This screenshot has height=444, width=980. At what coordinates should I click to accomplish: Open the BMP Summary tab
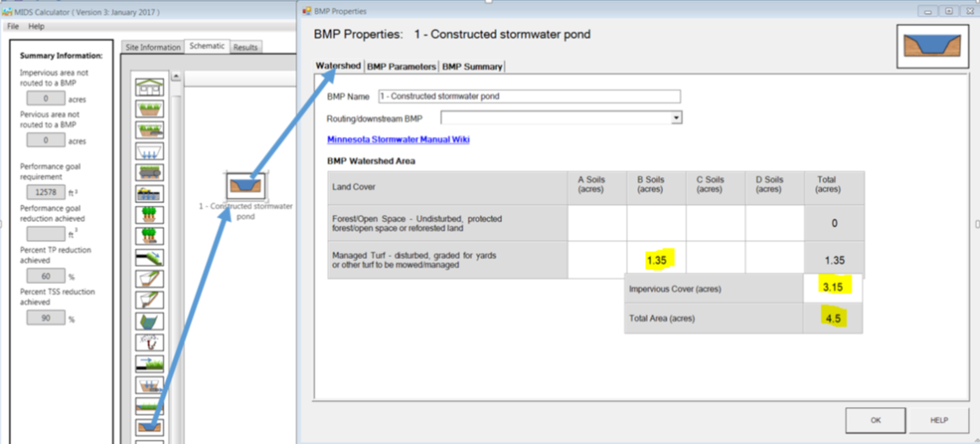coord(472,66)
